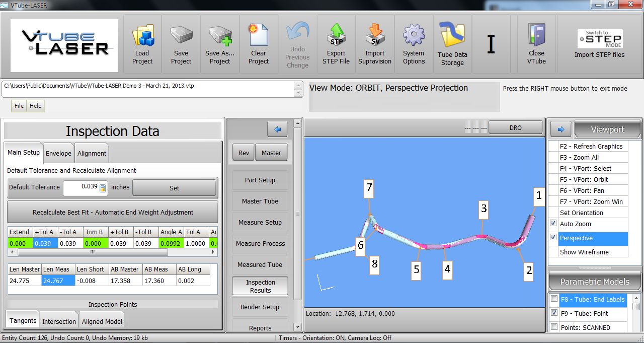Open System Options gear
The width and height of the screenshot is (644, 343).
pos(414,36)
